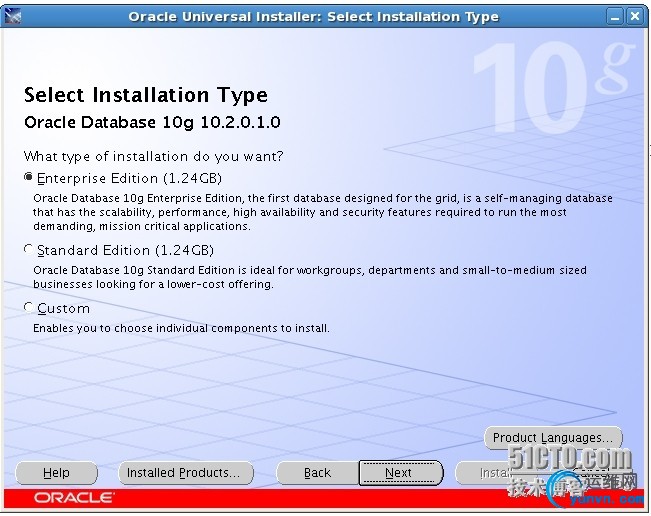The height and width of the screenshot is (516, 651).
Task: Click the Standard Edition description paragraph
Action: 310,277
